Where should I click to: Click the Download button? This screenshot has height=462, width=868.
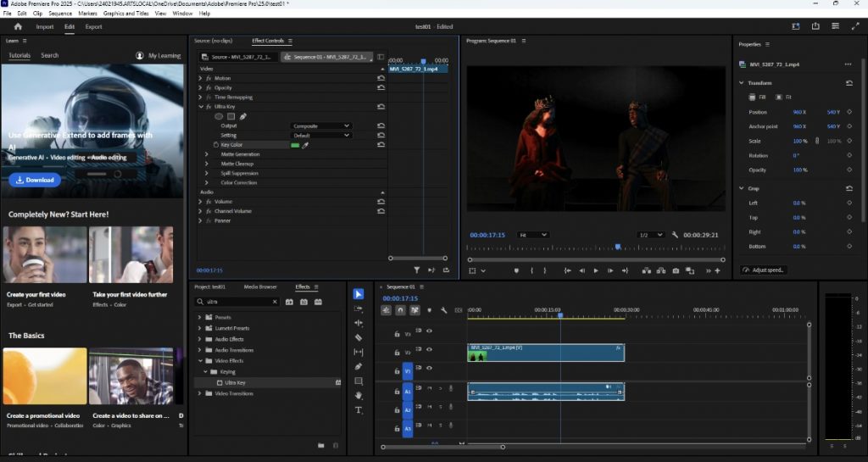(35, 180)
